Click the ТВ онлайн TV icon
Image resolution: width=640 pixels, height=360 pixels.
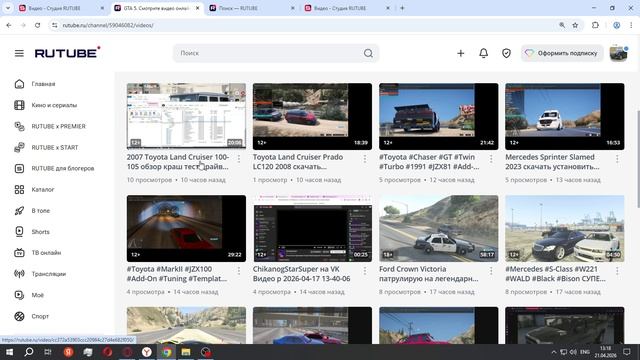[x=19, y=253]
